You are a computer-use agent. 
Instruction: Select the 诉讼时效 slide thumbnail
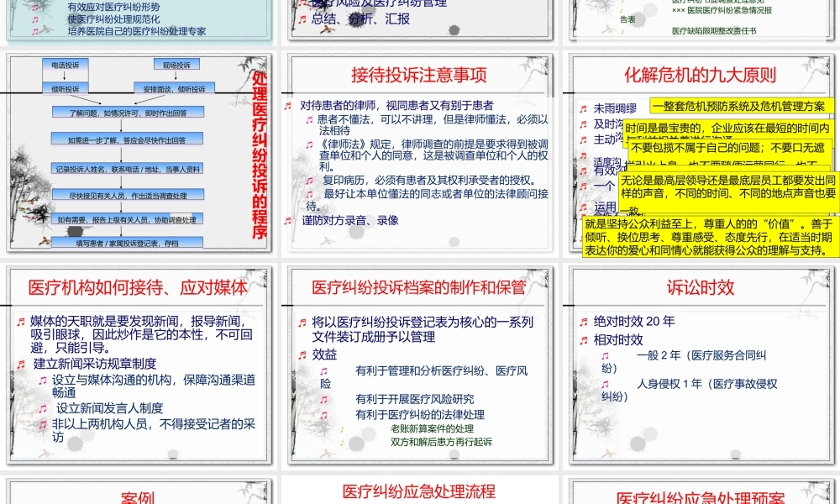(701, 365)
